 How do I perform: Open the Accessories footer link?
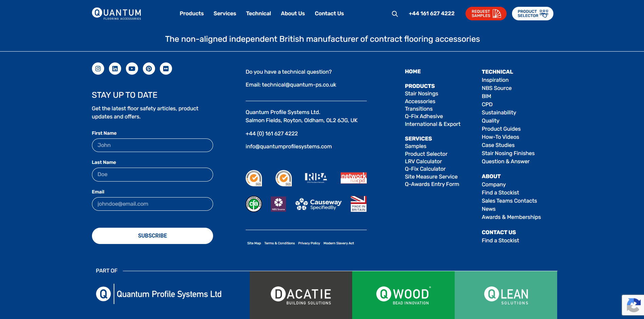tap(420, 101)
